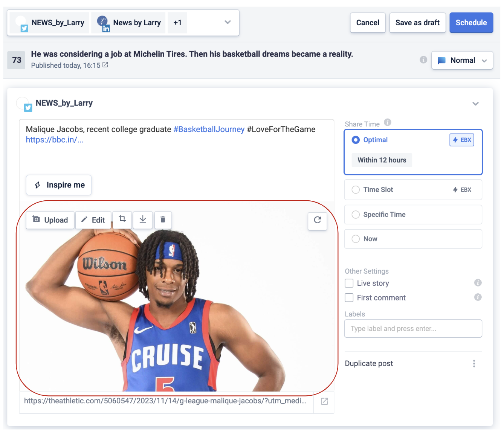Collapse the NEWS_by_Larry post panel
The height and width of the screenshot is (433, 504).
coord(475,104)
